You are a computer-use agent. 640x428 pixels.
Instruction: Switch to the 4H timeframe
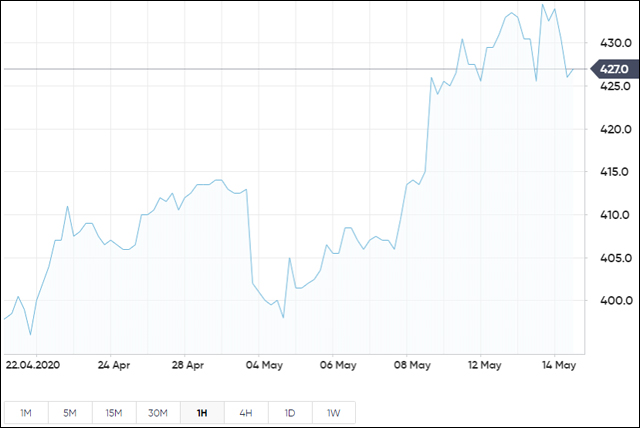coord(246,412)
